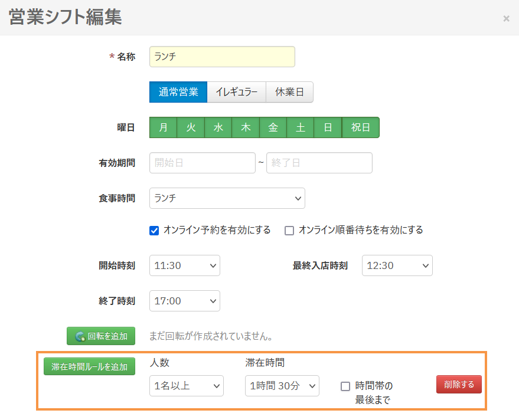Image resolution: width=519 pixels, height=420 pixels.
Task: Click the 開始日 date field
Action: [203, 163]
